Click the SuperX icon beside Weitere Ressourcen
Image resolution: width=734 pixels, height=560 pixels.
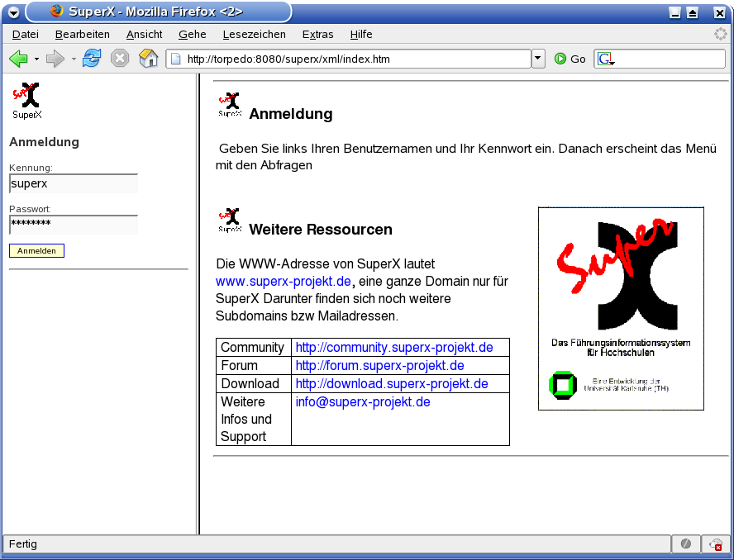230,220
